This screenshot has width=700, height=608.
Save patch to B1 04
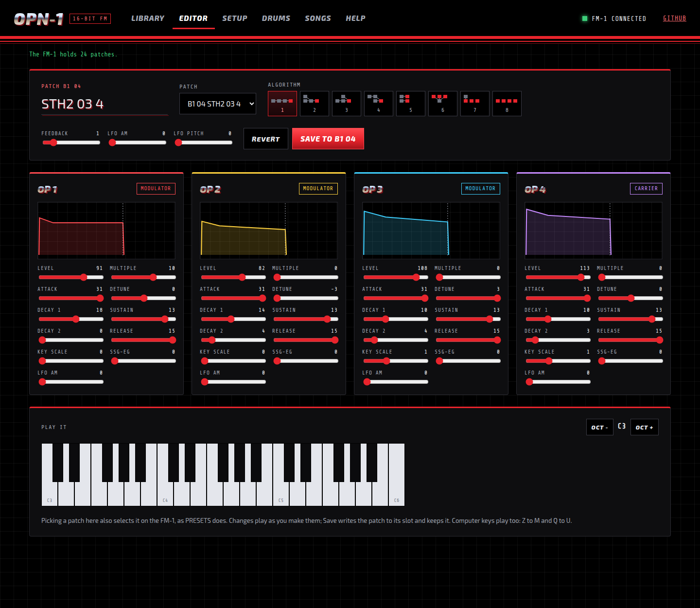(x=328, y=139)
